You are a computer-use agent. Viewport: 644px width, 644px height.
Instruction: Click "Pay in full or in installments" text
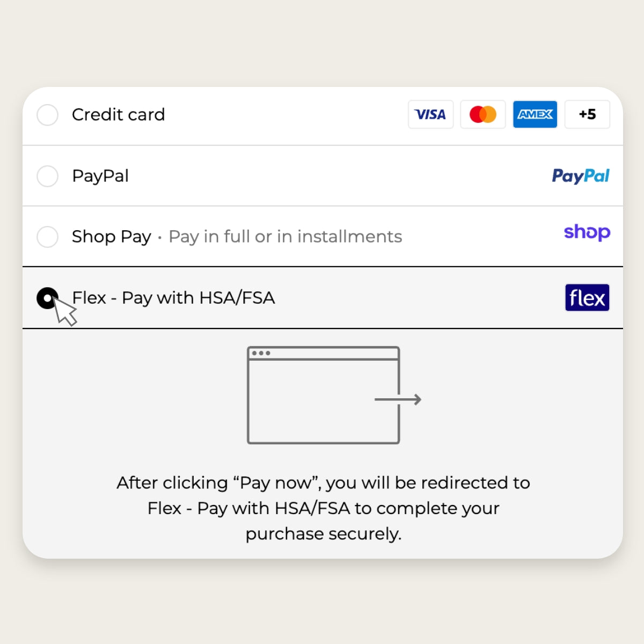tap(285, 237)
